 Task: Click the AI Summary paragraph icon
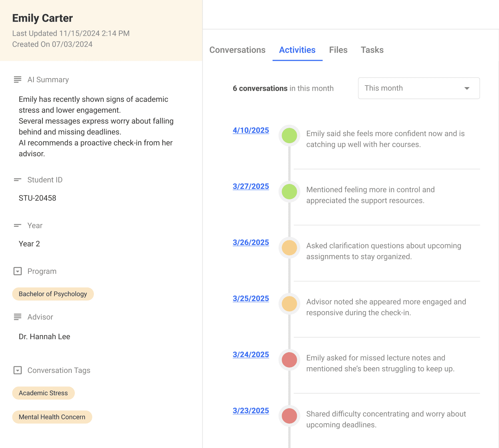[x=17, y=79]
